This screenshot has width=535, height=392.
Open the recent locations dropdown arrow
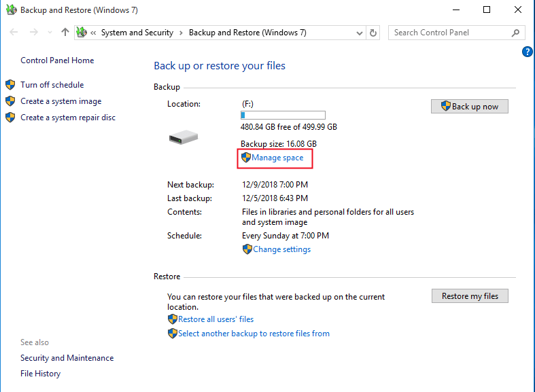(x=49, y=33)
